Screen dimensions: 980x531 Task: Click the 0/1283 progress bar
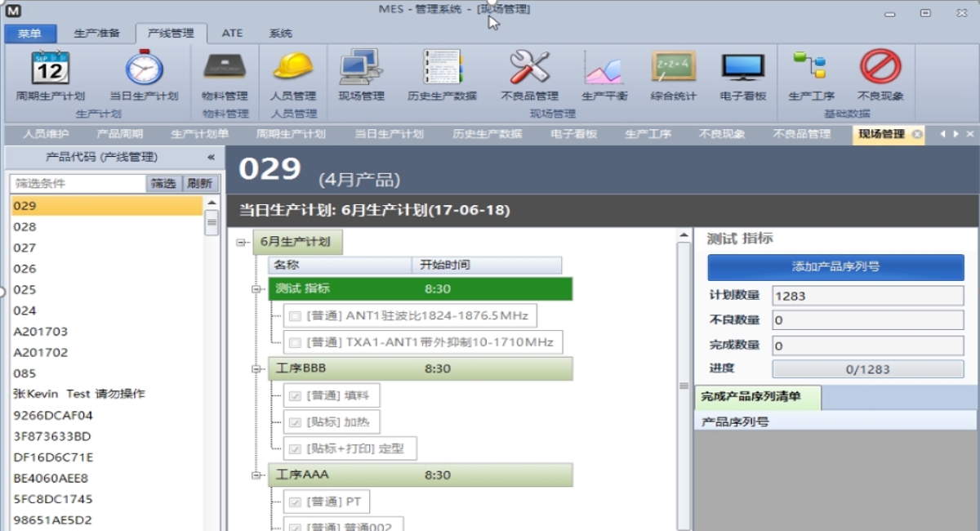[x=867, y=369]
